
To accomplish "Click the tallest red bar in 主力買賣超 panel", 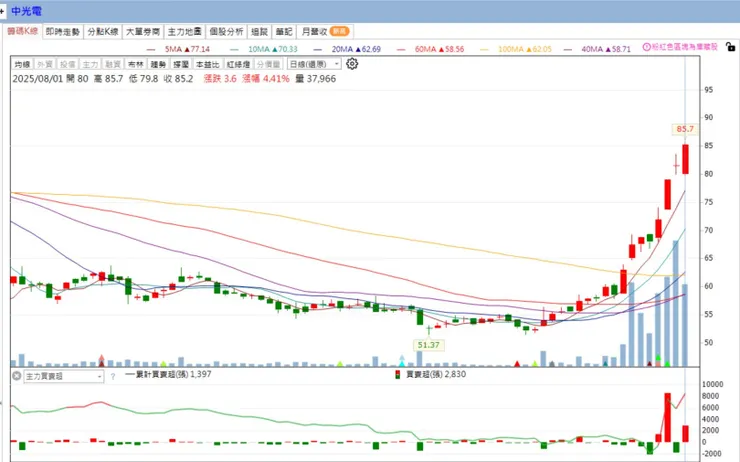I will tap(667, 417).
